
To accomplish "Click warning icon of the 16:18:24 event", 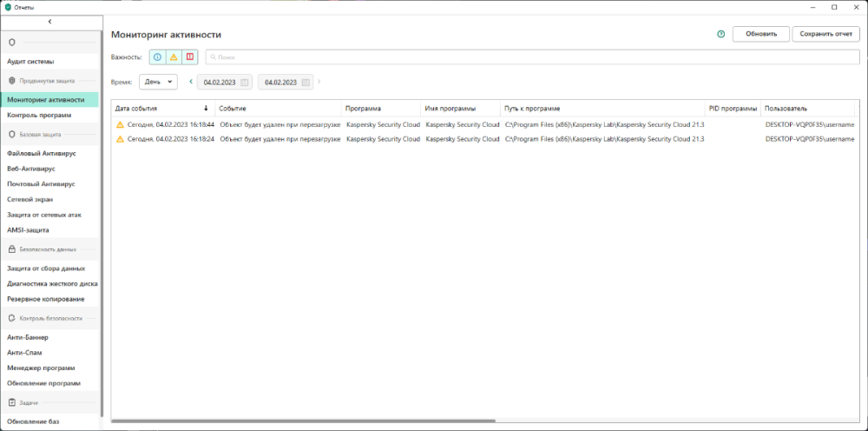I will pyautogui.click(x=120, y=139).
